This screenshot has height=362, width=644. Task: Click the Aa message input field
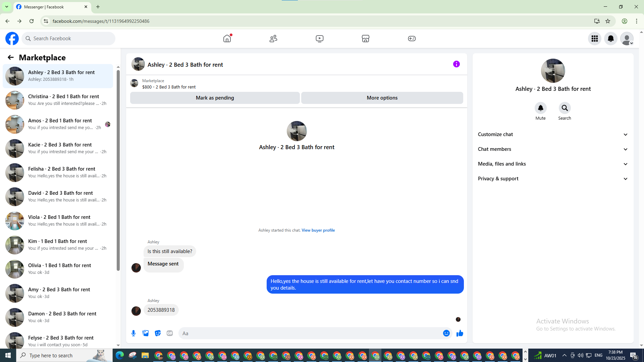point(310,333)
